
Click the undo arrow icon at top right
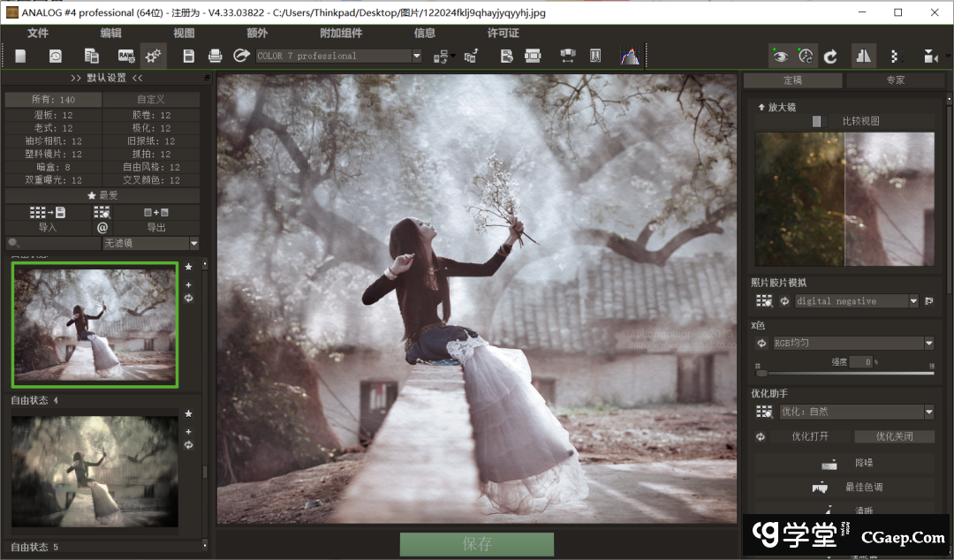(x=830, y=56)
